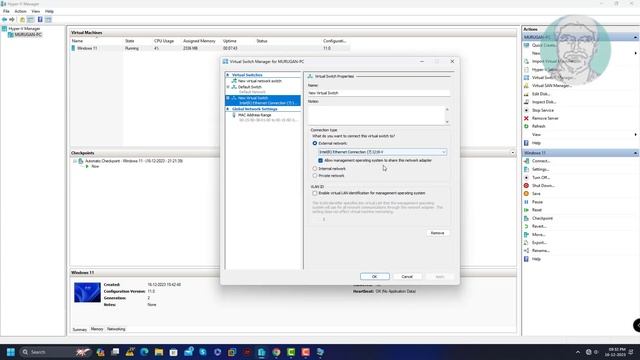640x360 pixels.
Task: Choose Inspect Disk action
Action: tap(544, 102)
